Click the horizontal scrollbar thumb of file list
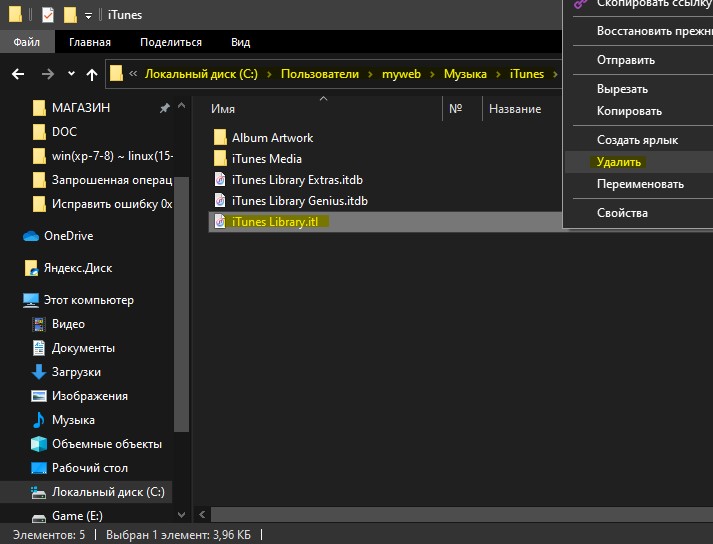Screen dimensions: 713x544 462,515
